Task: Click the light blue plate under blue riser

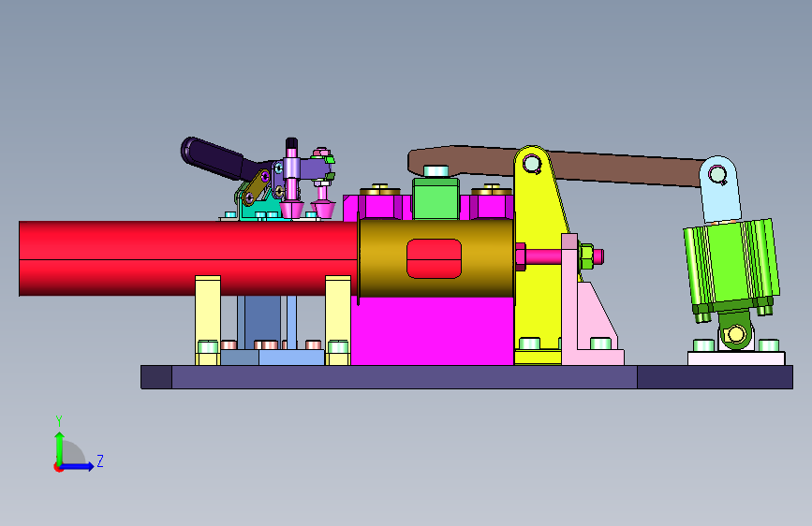Action: (x=291, y=358)
